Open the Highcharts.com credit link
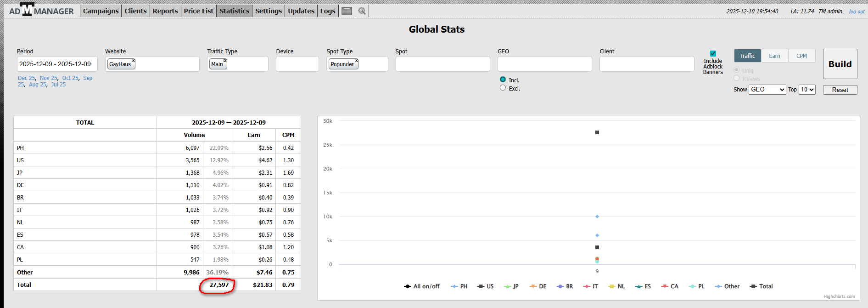Viewport: 868px width, 308px height. (839, 297)
